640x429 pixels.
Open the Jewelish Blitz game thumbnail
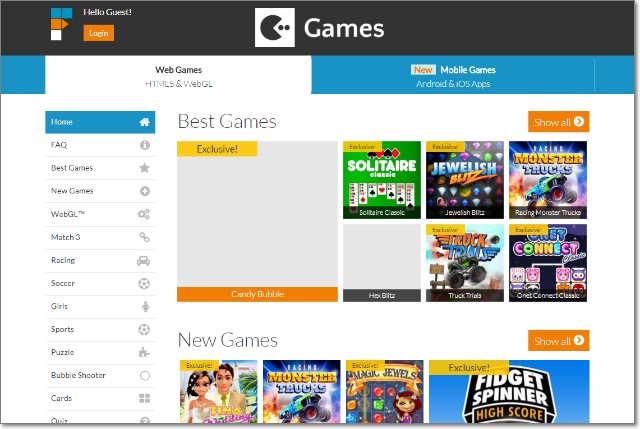465,180
